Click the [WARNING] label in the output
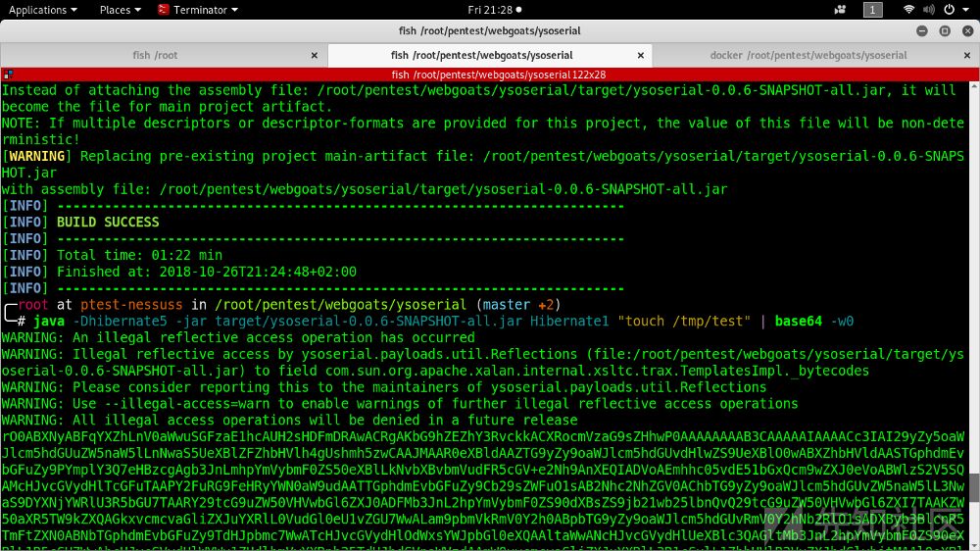 [x=37, y=156]
